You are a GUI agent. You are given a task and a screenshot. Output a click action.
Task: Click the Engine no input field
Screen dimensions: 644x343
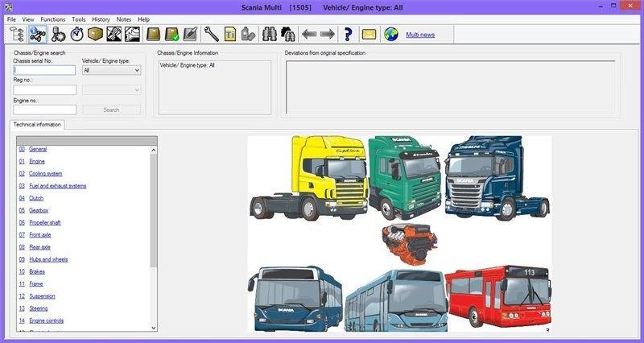pyautogui.click(x=45, y=110)
